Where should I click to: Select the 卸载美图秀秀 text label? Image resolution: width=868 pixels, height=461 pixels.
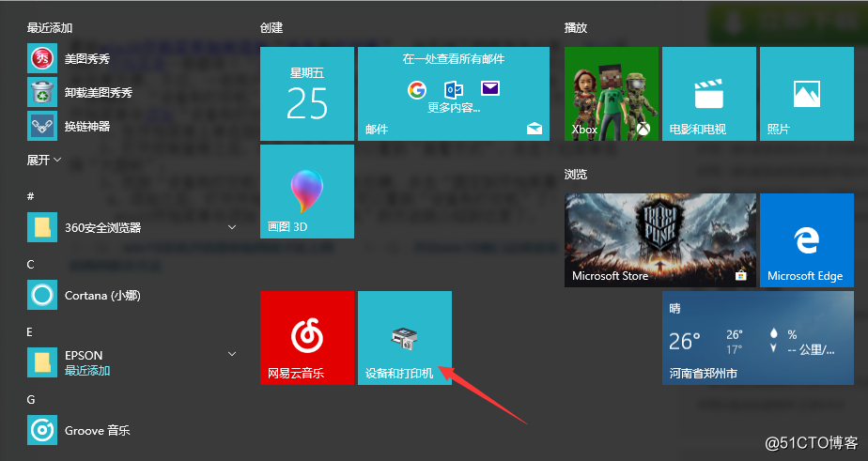click(99, 92)
